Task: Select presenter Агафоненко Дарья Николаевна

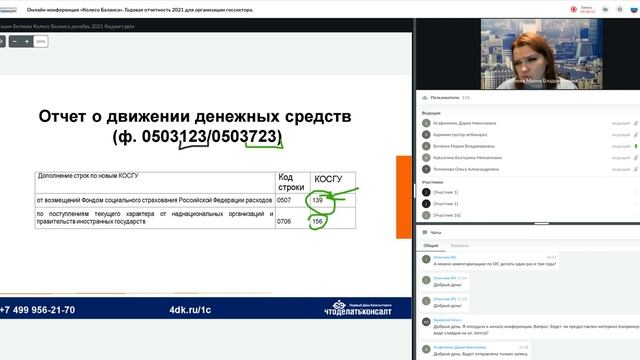Action: pyautogui.click(x=464, y=123)
